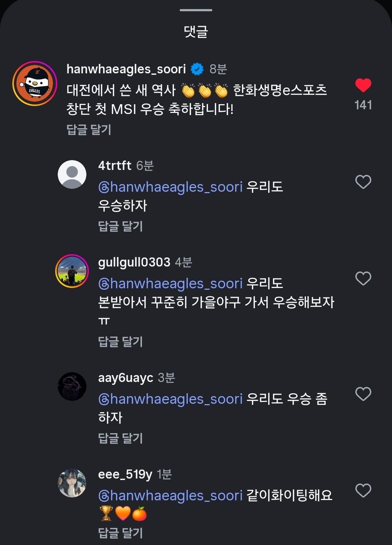Image resolution: width=392 pixels, height=545 pixels.
Task: Reply to hanwhaeagles_soori's main comment
Action: tap(89, 130)
